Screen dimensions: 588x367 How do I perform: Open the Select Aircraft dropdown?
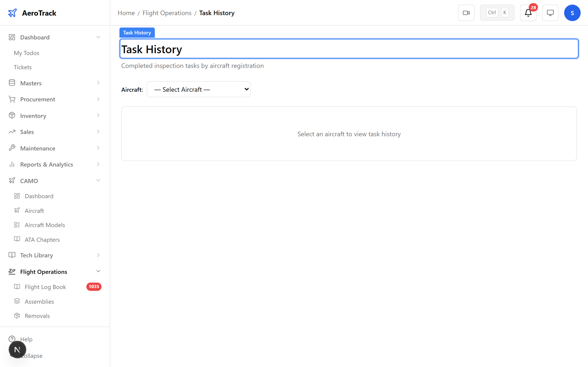point(198,89)
